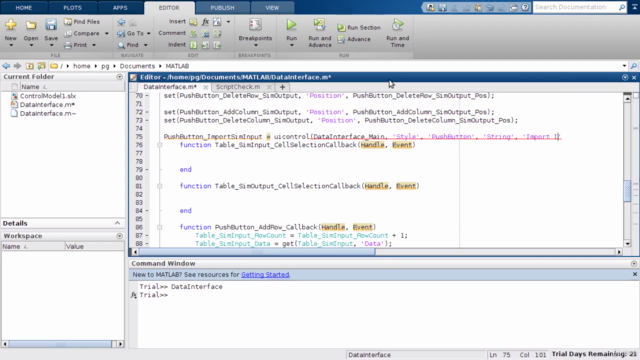Open the Command Window actions menu
Viewport: 640px width, 360px height.
pyautogui.click(x=633, y=264)
